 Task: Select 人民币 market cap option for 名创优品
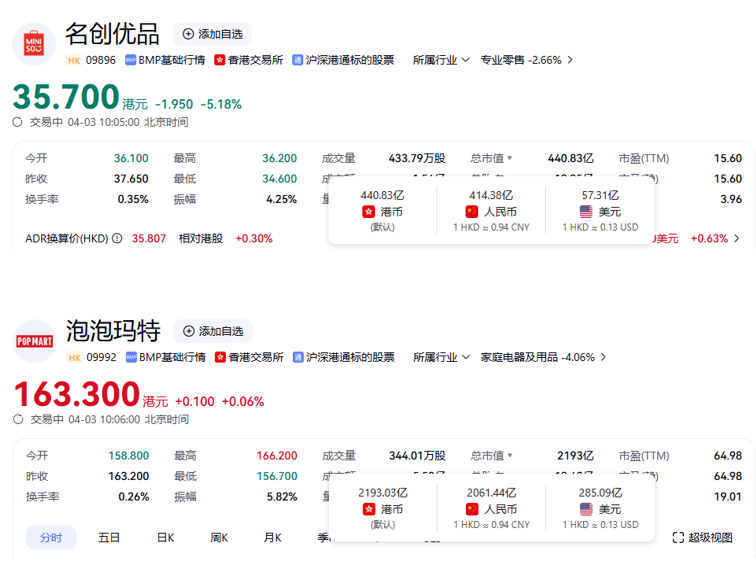coord(491,211)
